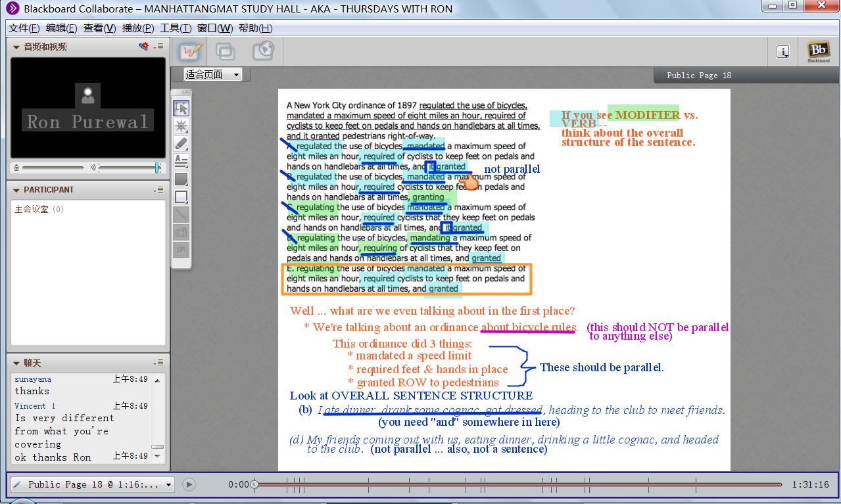Click the 'thanks' message from sunayana

pyautogui.click(x=32, y=391)
